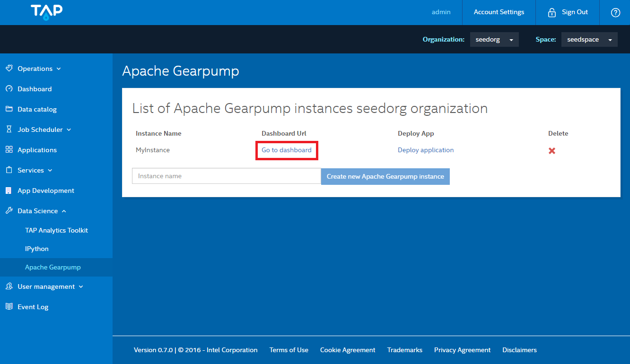
Task: Click the Applications grid icon
Action: click(x=9, y=150)
